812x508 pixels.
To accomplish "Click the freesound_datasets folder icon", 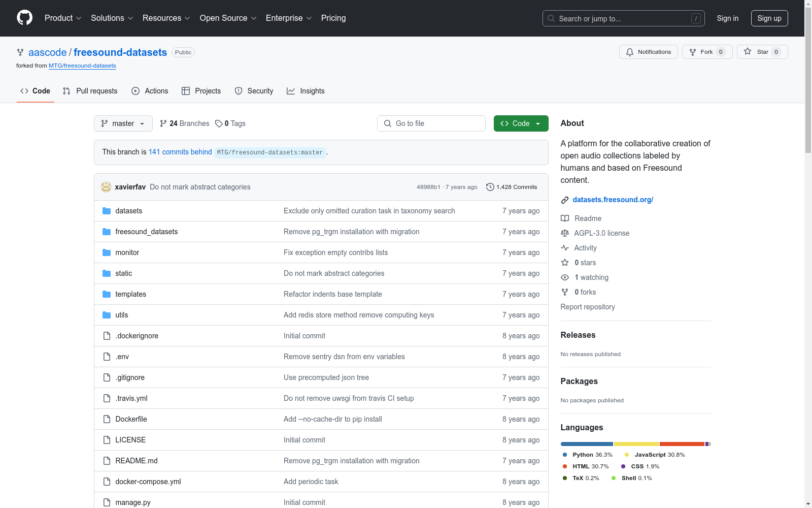I will [x=107, y=232].
